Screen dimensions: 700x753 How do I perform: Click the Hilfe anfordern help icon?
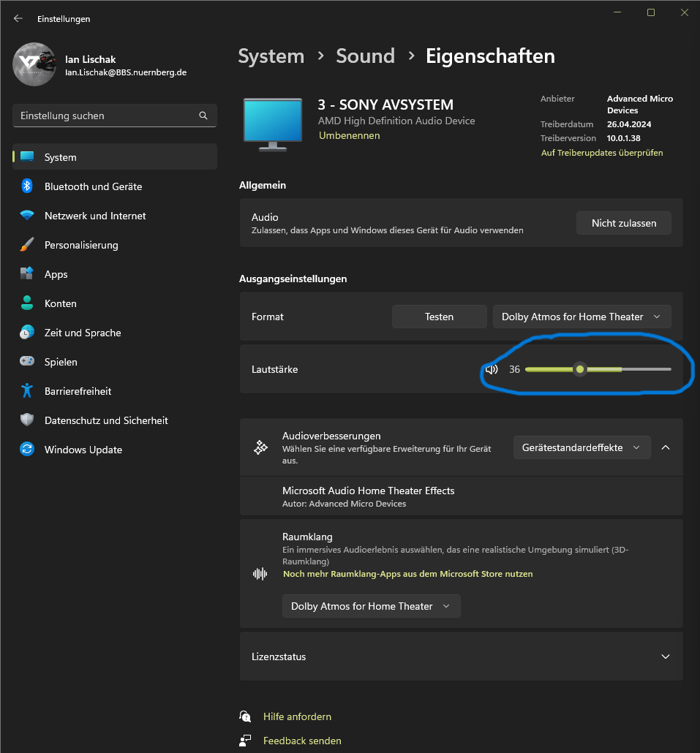pyautogui.click(x=245, y=716)
